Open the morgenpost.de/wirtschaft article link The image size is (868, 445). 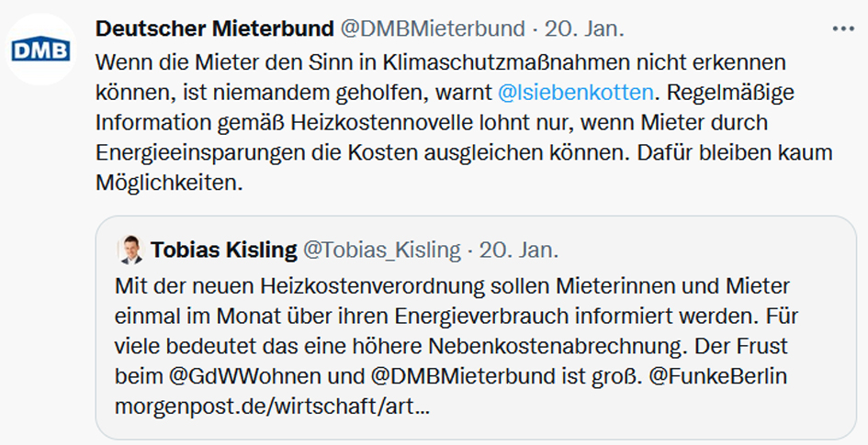(x=272, y=405)
